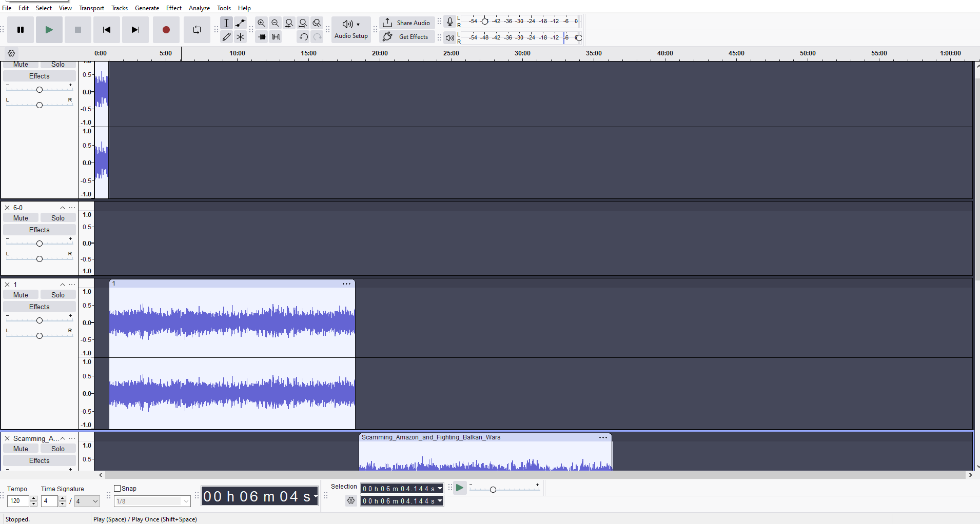Fit project to width zoom icon
The image size is (980, 524).
303,23
